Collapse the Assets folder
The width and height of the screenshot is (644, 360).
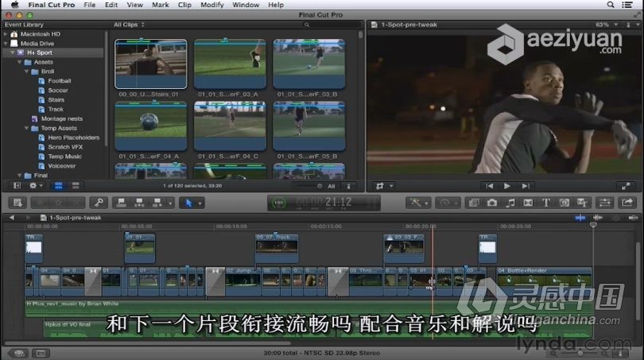(20, 62)
